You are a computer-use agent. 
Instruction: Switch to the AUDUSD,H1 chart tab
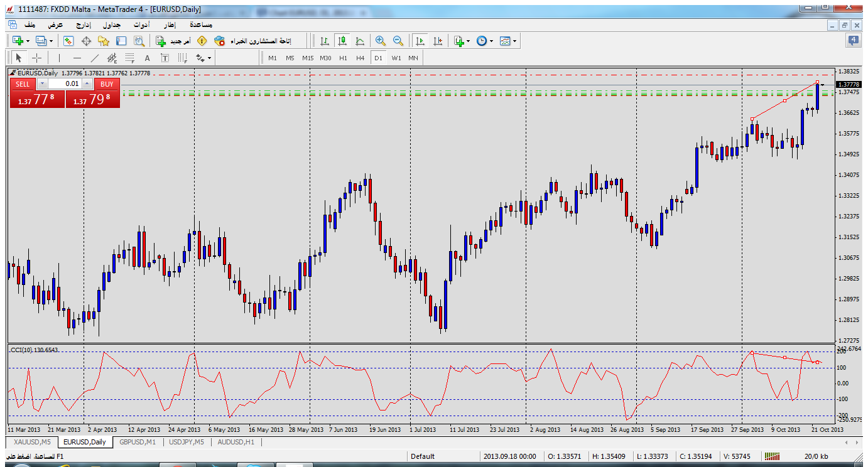tap(236, 442)
